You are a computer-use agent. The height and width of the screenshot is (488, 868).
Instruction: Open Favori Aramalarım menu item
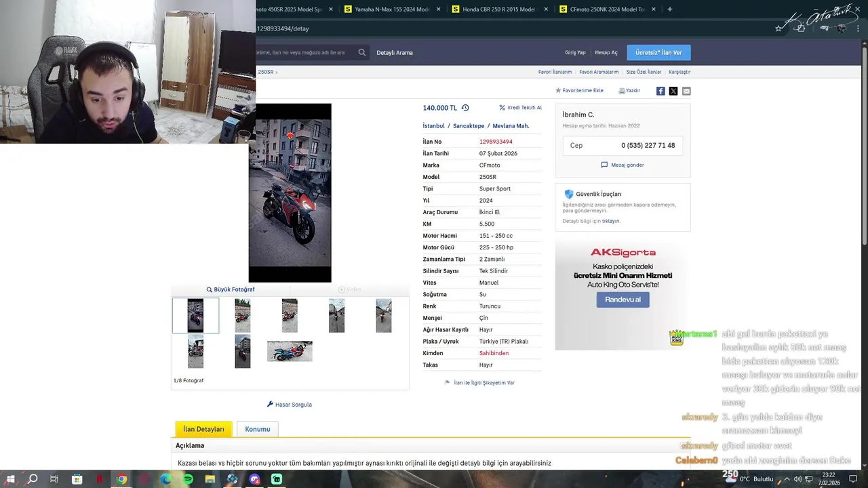point(599,72)
